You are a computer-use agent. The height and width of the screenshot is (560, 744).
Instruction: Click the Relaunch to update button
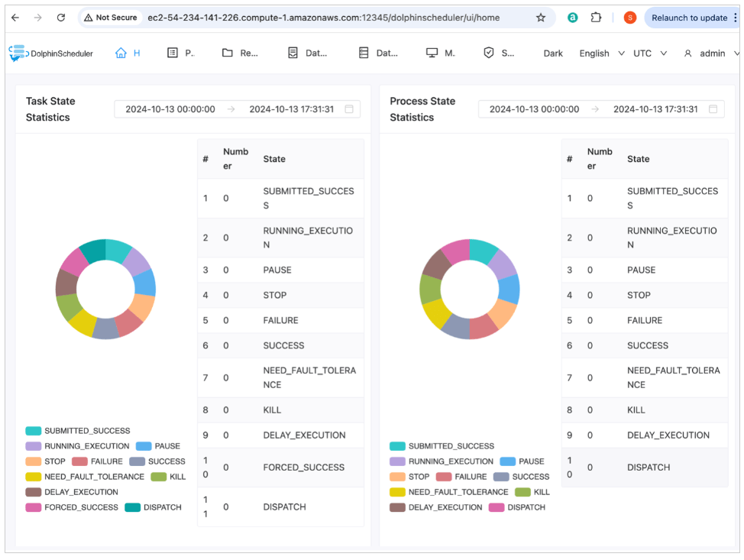click(x=689, y=18)
